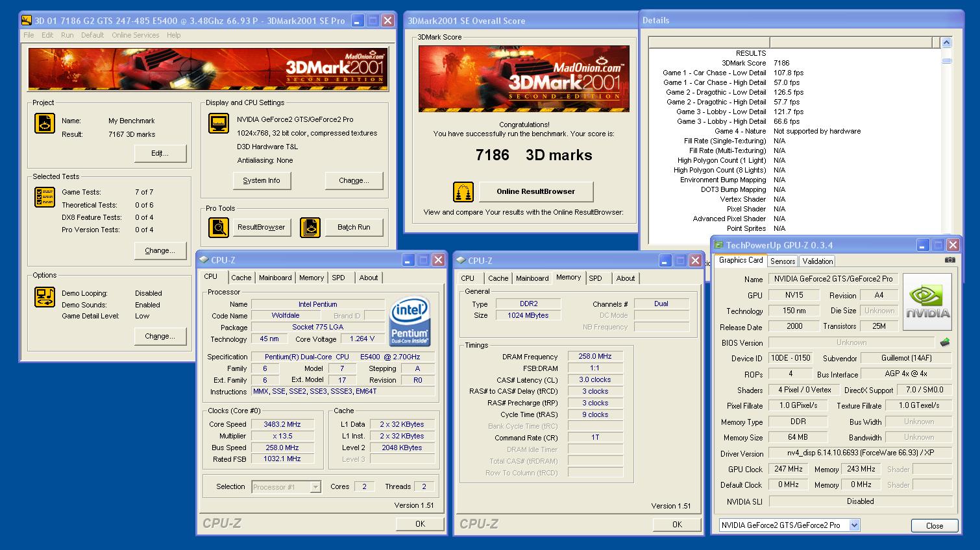This screenshot has width=980, height=550.
Task: Click the Batch Run button
Action: (x=354, y=228)
